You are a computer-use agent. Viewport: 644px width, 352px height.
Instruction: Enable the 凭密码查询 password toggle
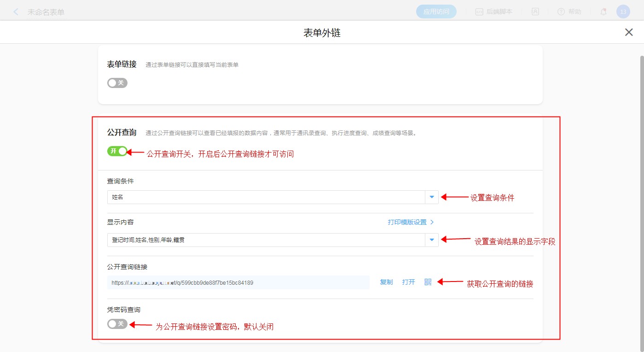click(x=117, y=324)
